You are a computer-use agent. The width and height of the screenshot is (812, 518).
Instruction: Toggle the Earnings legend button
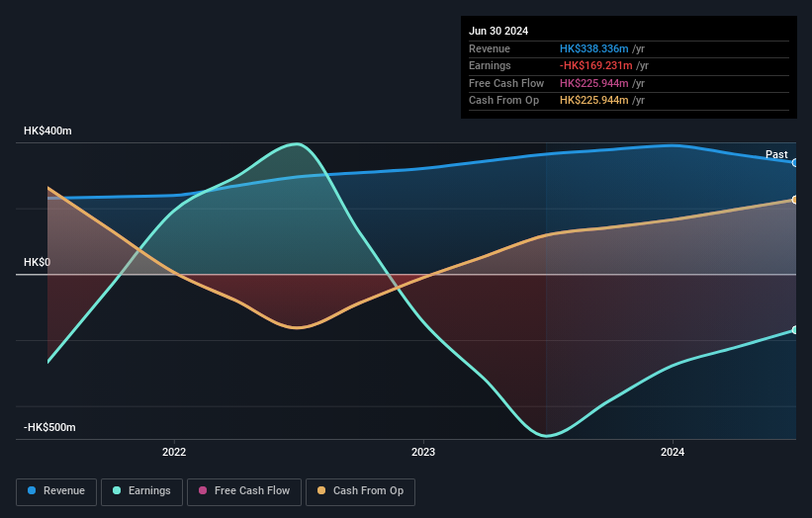(141, 491)
